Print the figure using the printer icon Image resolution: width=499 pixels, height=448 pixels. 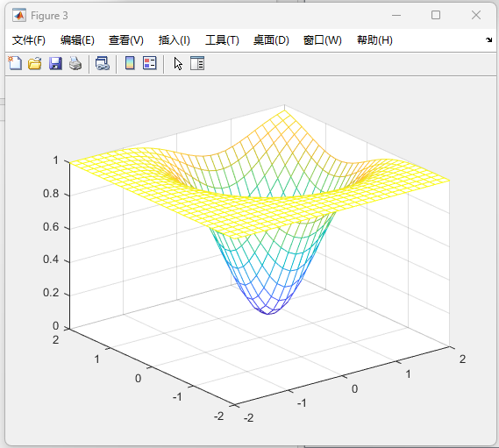[75, 63]
